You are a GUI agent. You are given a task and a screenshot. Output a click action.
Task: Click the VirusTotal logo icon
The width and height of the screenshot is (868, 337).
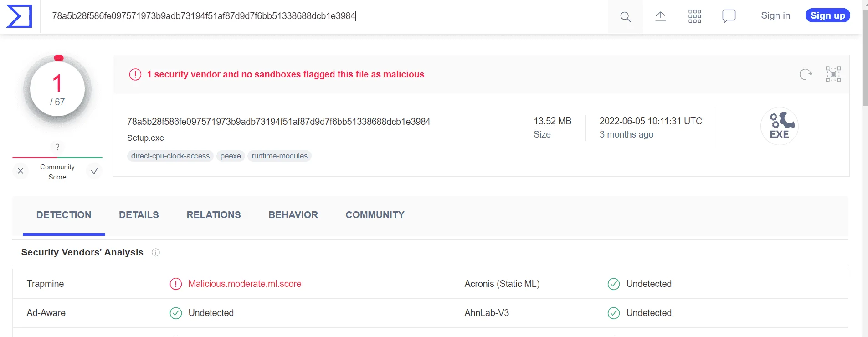click(19, 16)
